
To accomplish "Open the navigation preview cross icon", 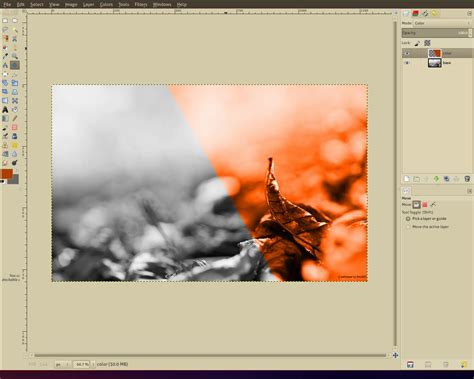I will pyautogui.click(x=395, y=355).
